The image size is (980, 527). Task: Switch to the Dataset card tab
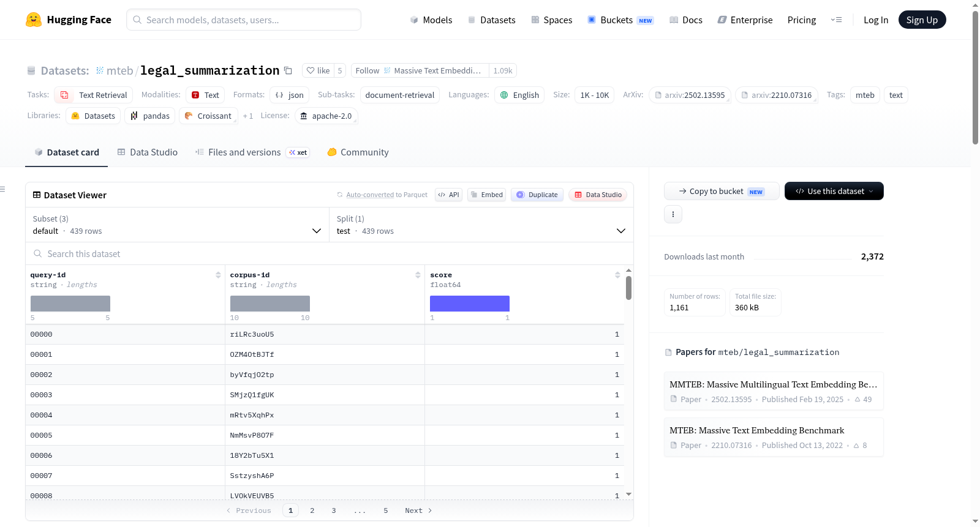pos(67,152)
